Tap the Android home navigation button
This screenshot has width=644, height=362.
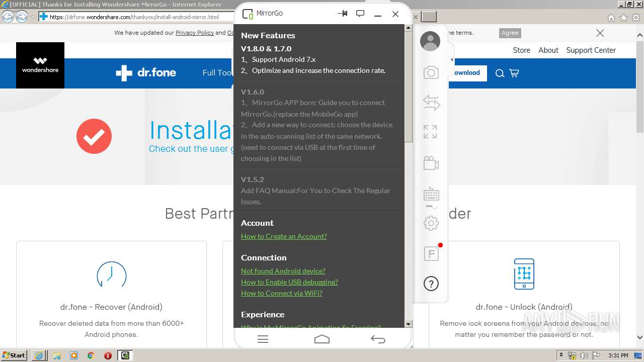(x=322, y=339)
